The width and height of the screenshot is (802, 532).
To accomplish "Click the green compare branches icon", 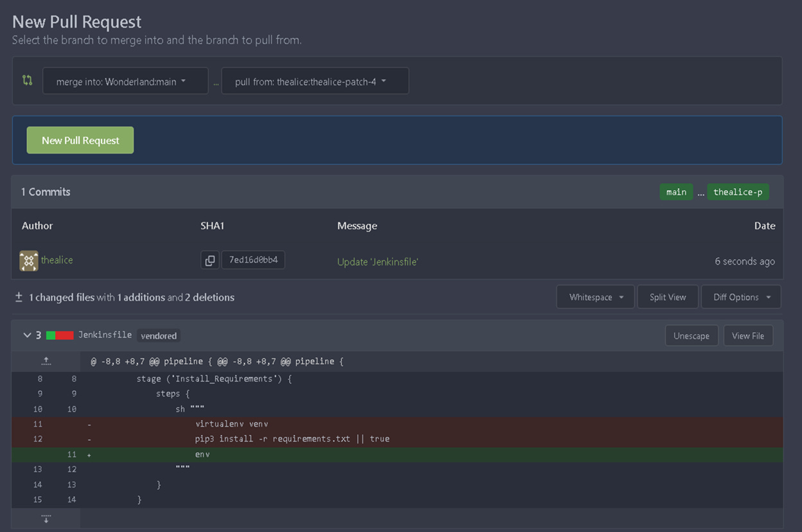I will pos(27,81).
